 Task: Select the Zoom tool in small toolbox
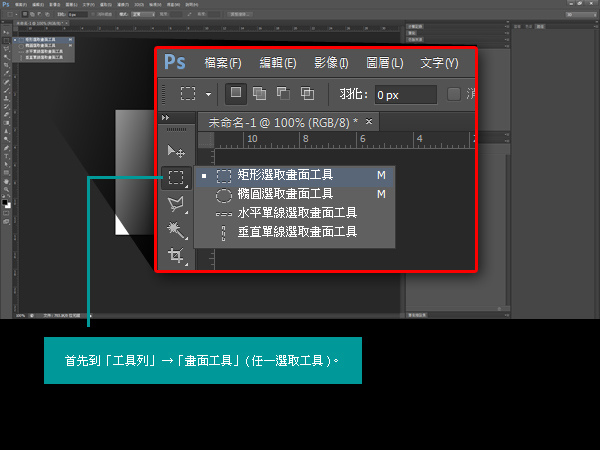(6, 189)
